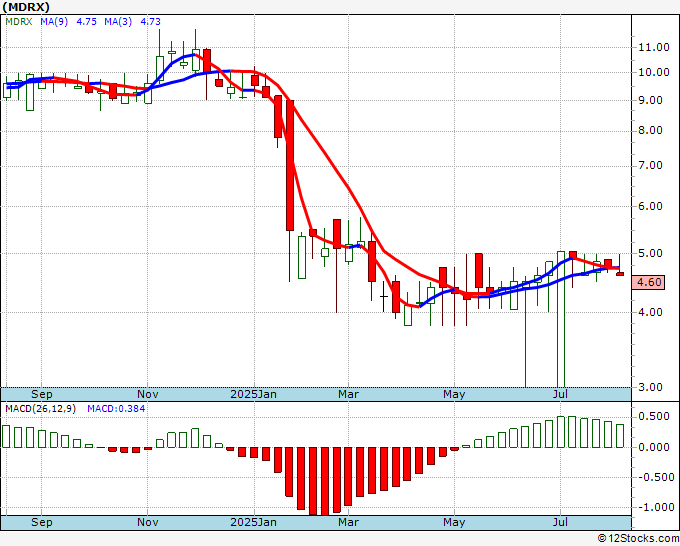680x546 pixels.
Task: Click the MACD(26,12,9) indicator label
Action: 40,409
